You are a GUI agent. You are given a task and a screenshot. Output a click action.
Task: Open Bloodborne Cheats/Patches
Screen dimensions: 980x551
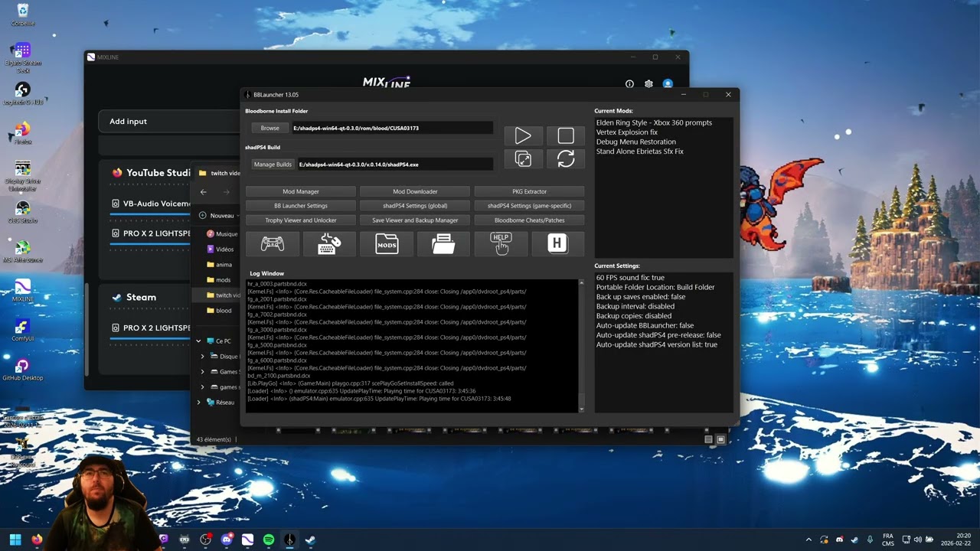tap(529, 220)
